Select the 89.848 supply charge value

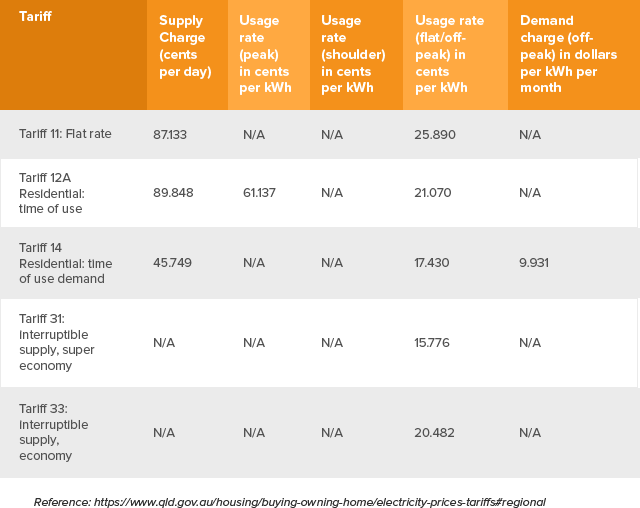point(173,193)
